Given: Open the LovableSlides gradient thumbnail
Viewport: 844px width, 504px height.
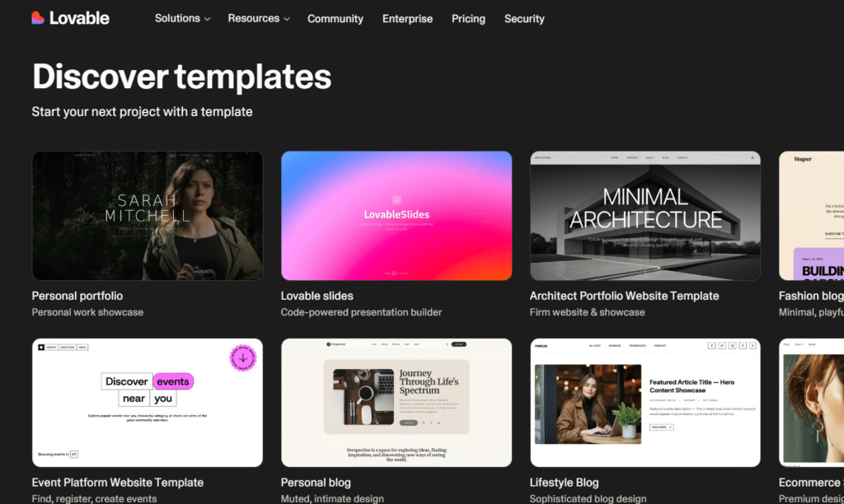Looking at the screenshot, I should point(396,216).
